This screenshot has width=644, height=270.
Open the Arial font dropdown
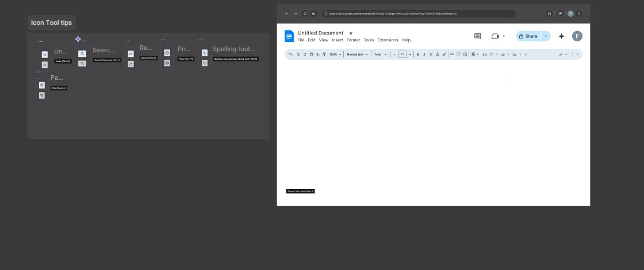tap(381, 54)
